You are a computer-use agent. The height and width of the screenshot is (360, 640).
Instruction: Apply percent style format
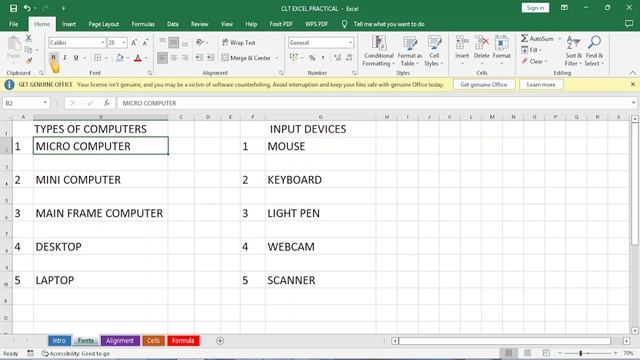[x=312, y=58]
